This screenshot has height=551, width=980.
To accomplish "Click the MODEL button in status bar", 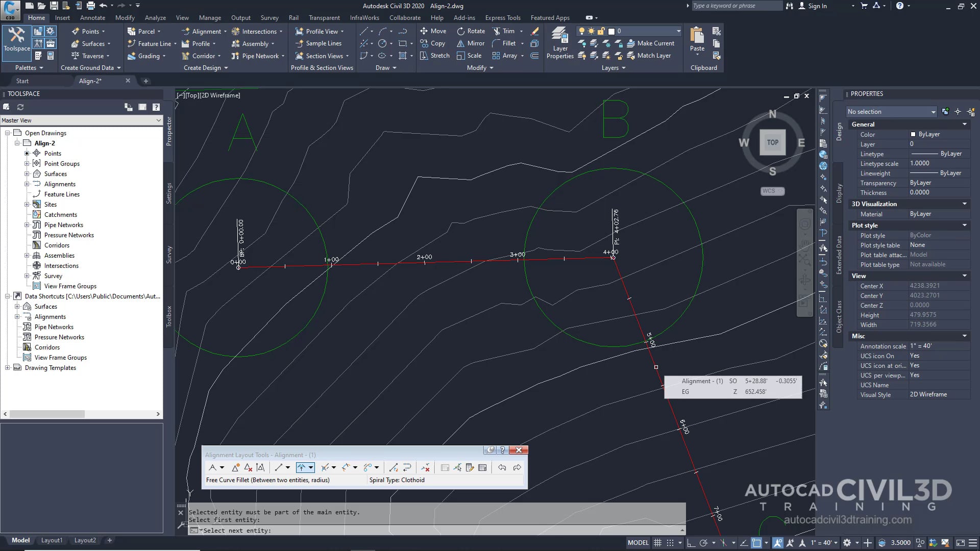I will [x=638, y=543].
